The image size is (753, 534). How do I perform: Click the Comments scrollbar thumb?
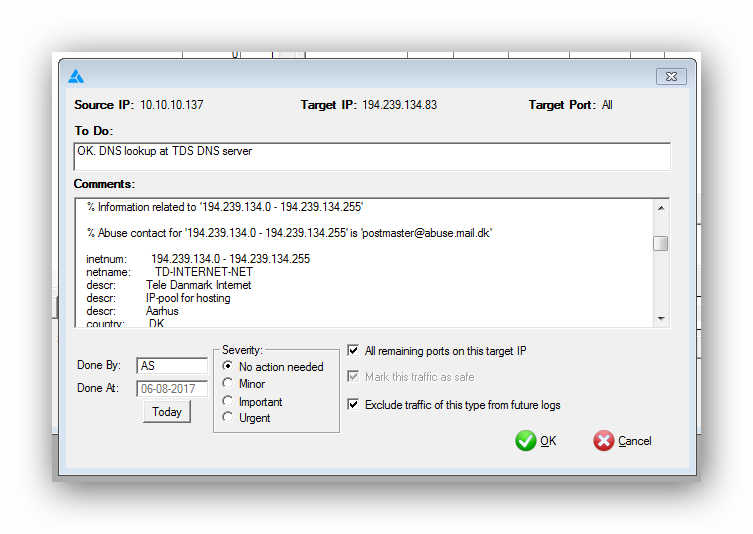tap(661, 243)
